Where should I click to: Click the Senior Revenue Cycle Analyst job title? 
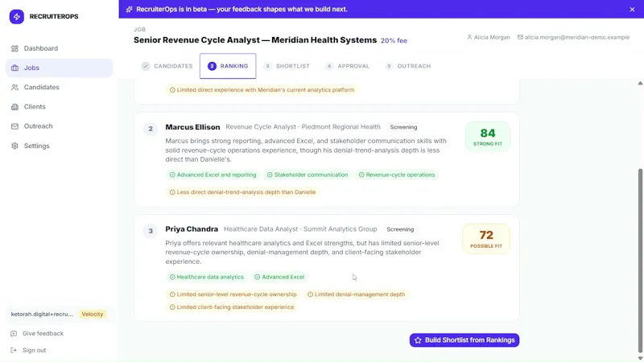pos(255,40)
